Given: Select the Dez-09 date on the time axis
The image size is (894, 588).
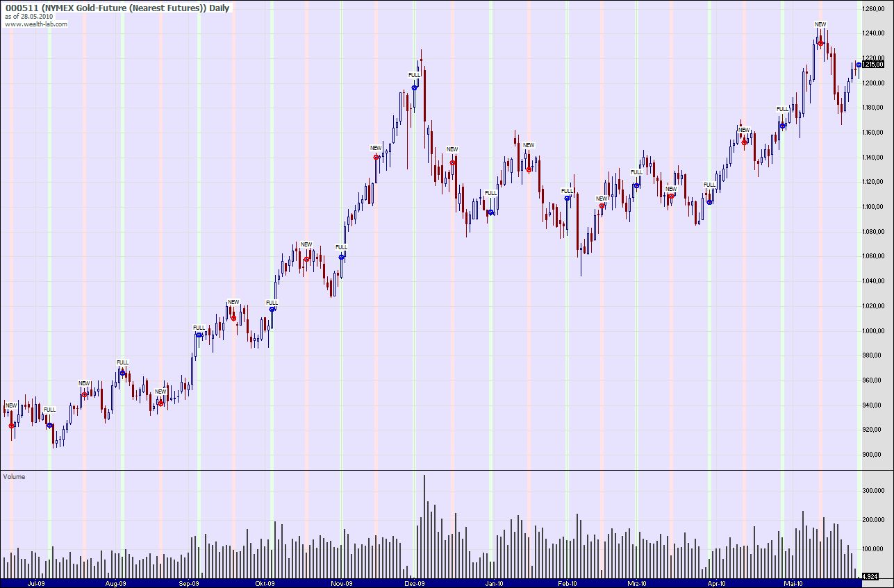Looking at the screenshot, I should 415,583.
